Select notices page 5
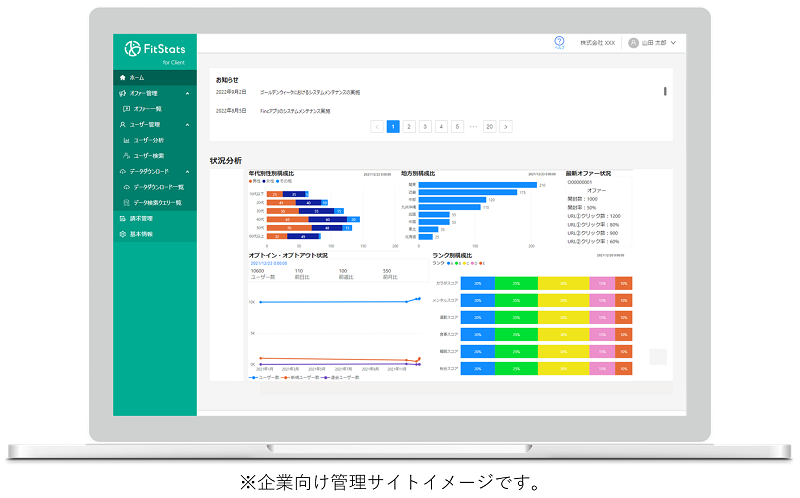This screenshot has width=800, height=498. pos(457,127)
